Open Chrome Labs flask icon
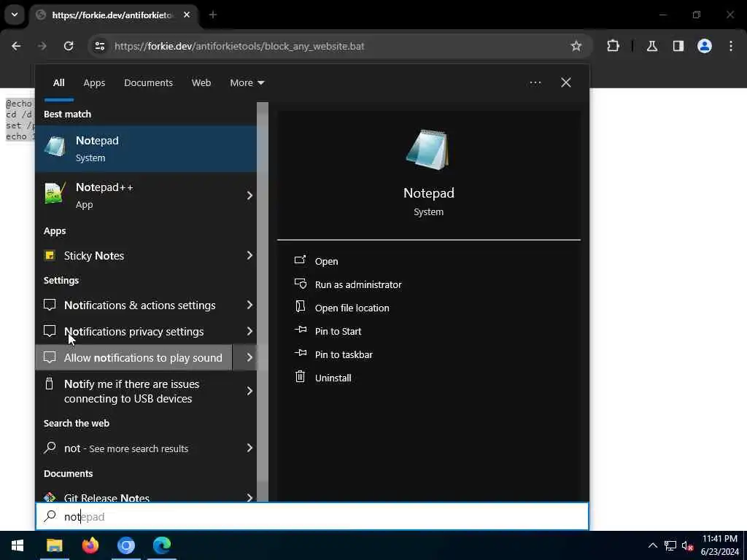Screen dimensions: 747x560 pos(652,46)
